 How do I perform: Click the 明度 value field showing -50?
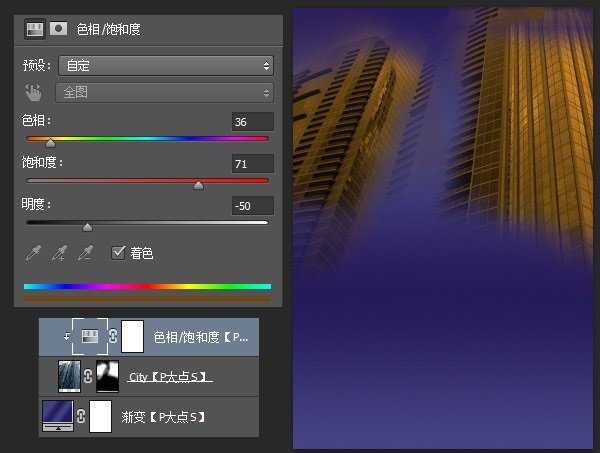click(x=251, y=206)
